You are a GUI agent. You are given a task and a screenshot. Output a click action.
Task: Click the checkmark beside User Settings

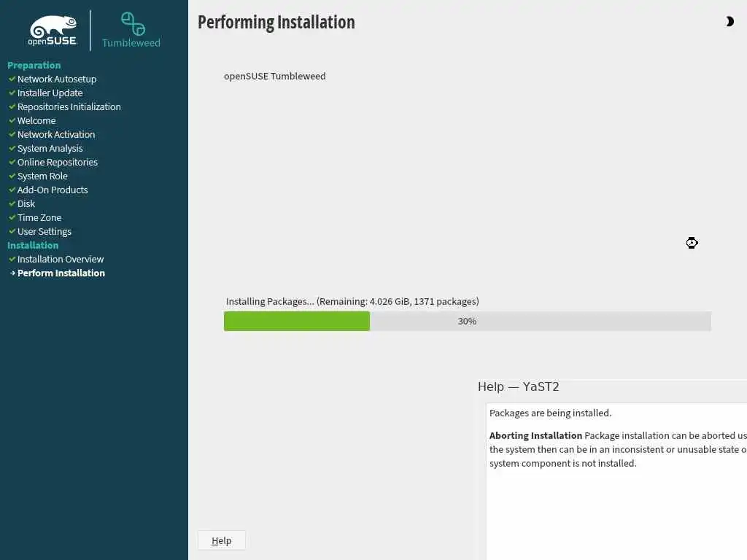(12, 231)
